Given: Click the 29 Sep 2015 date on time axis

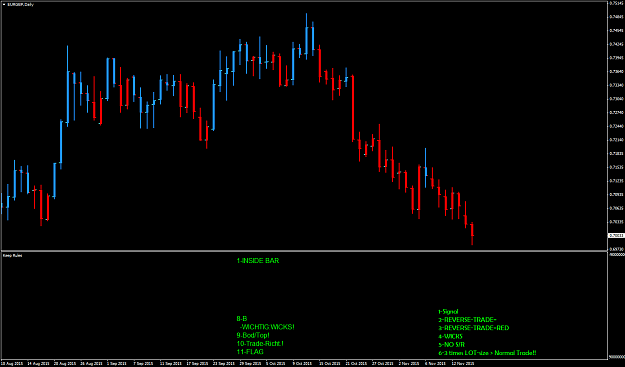Looking at the screenshot, I should coord(249,364).
